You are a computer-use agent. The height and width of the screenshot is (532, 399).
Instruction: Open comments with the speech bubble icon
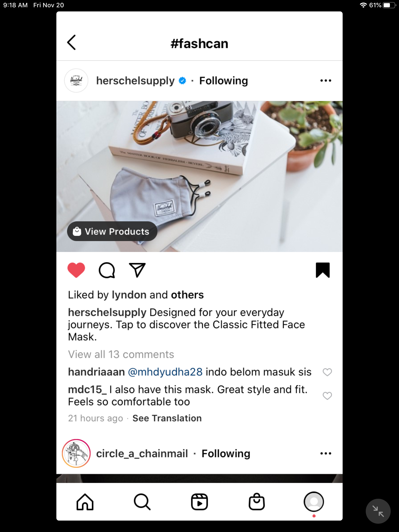107,270
